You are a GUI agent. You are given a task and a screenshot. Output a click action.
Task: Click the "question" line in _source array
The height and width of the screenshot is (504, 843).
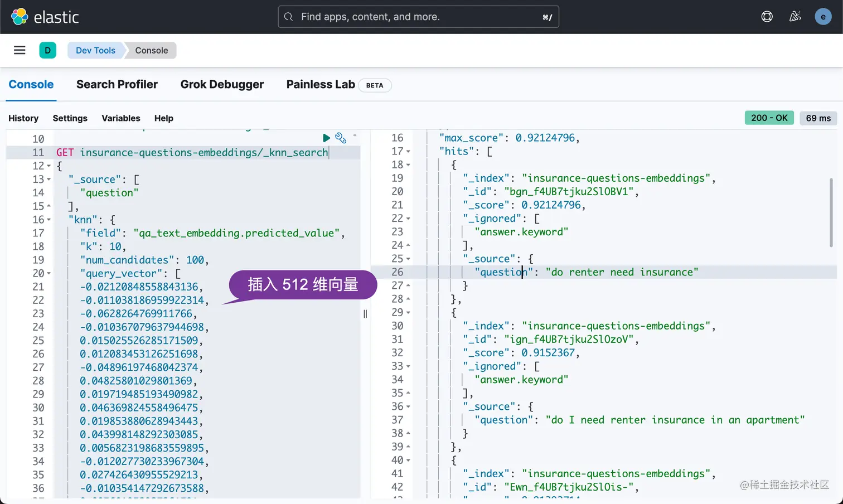click(x=109, y=193)
